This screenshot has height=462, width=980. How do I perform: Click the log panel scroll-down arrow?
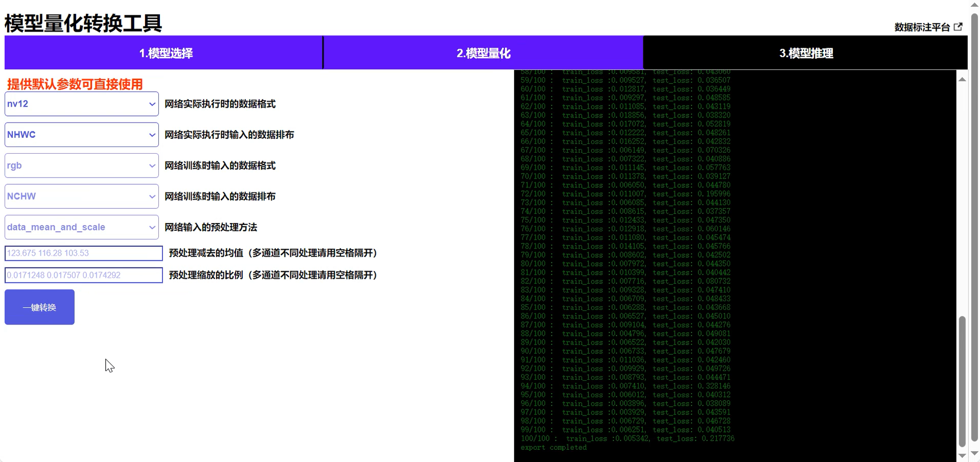tap(962, 455)
